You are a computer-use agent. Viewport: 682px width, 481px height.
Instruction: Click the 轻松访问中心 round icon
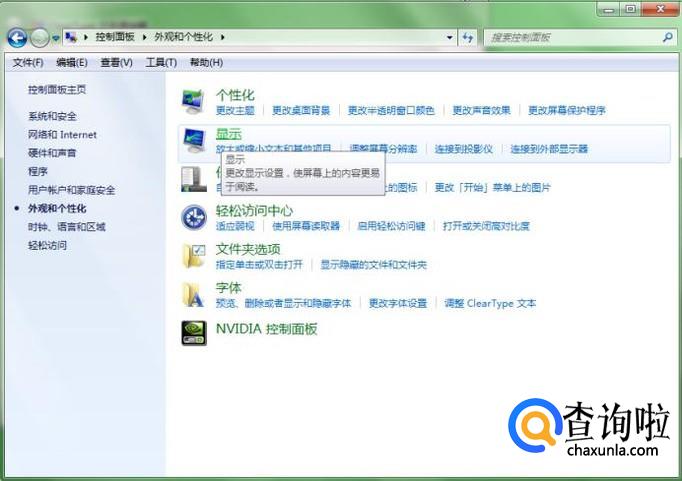tap(194, 217)
